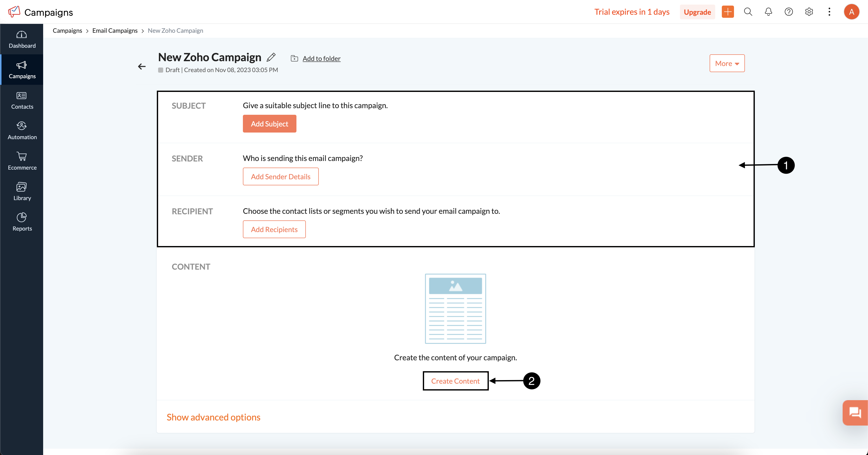Open the Library section
This screenshot has height=455, width=868.
point(22,192)
